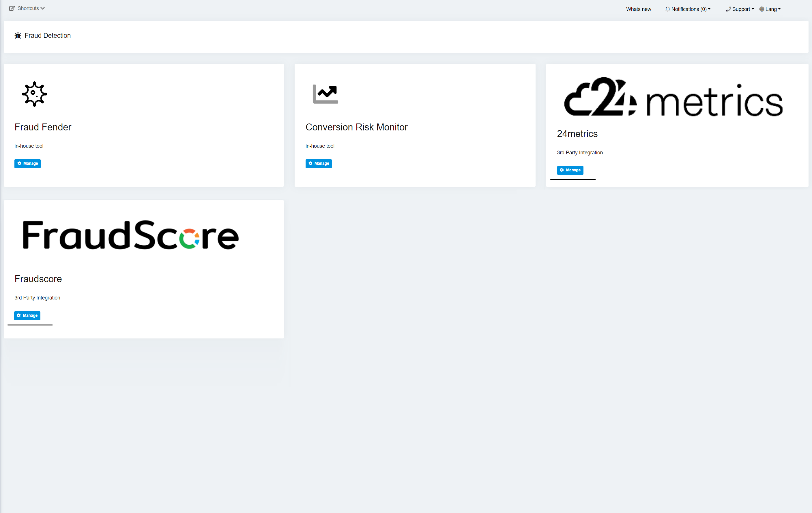
Task: Click the Shortcuts external link icon
Action: [x=12, y=8]
